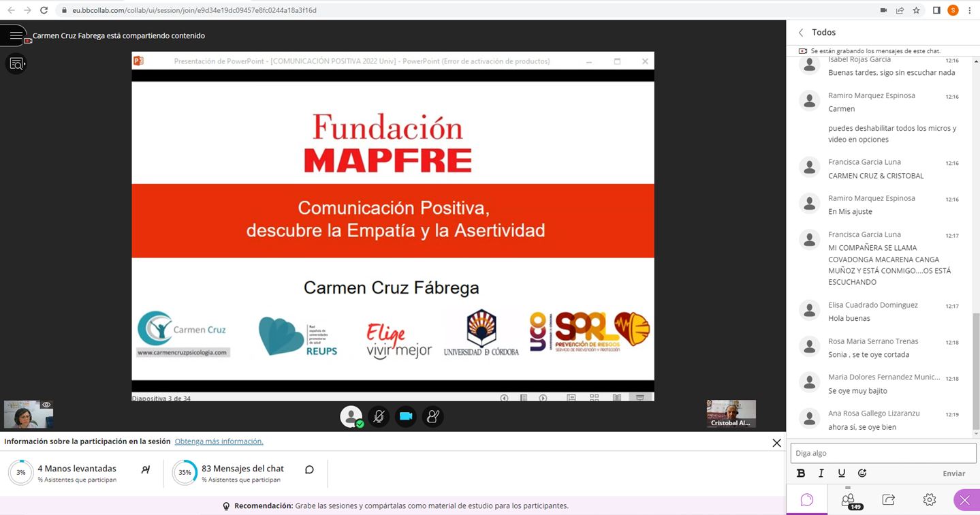Toggle the microphone audio button

coord(379,416)
